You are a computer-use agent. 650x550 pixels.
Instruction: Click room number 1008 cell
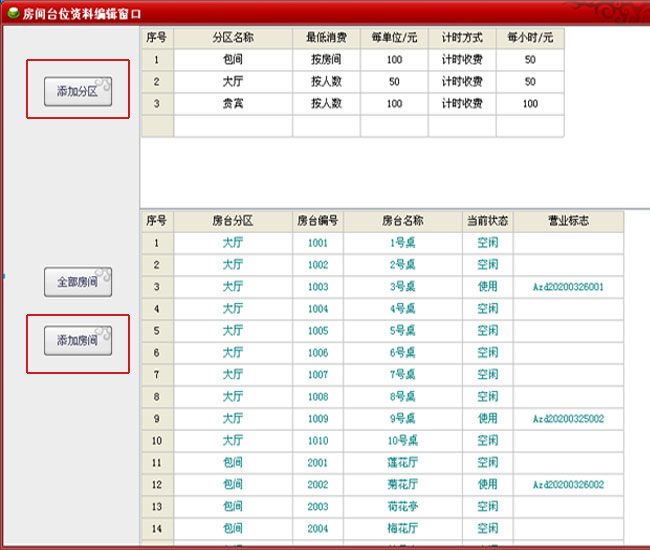coord(318,397)
